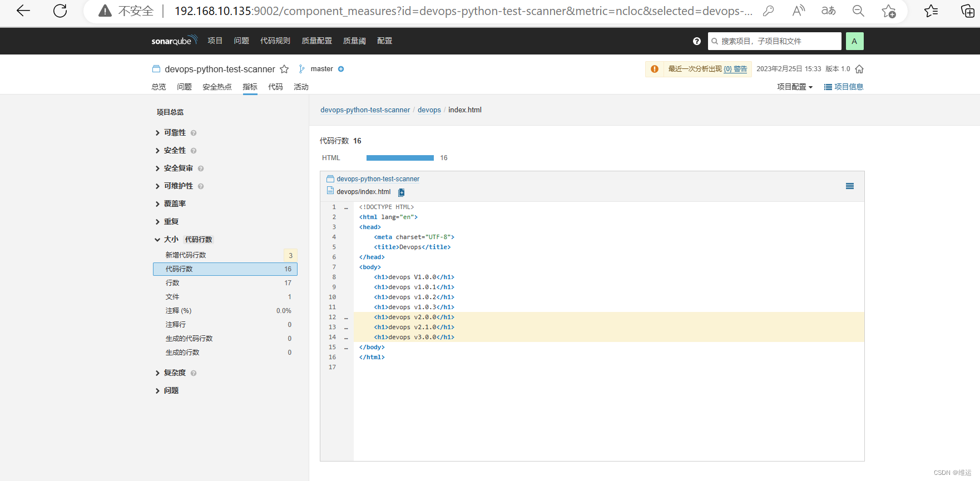Open the source viewer hamburger menu
The width and height of the screenshot is (980, 481).
point(850,186)
